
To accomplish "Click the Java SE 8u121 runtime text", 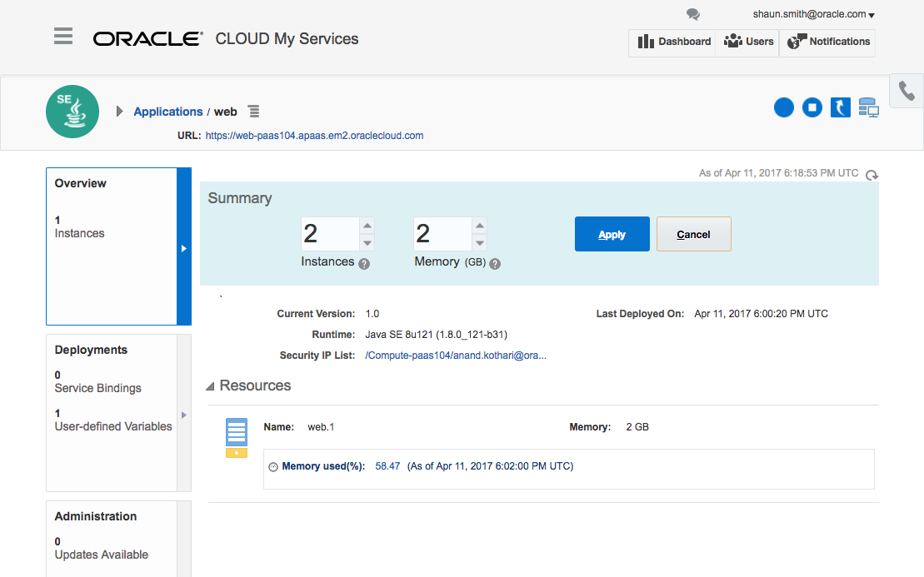I will click(436, 335).
